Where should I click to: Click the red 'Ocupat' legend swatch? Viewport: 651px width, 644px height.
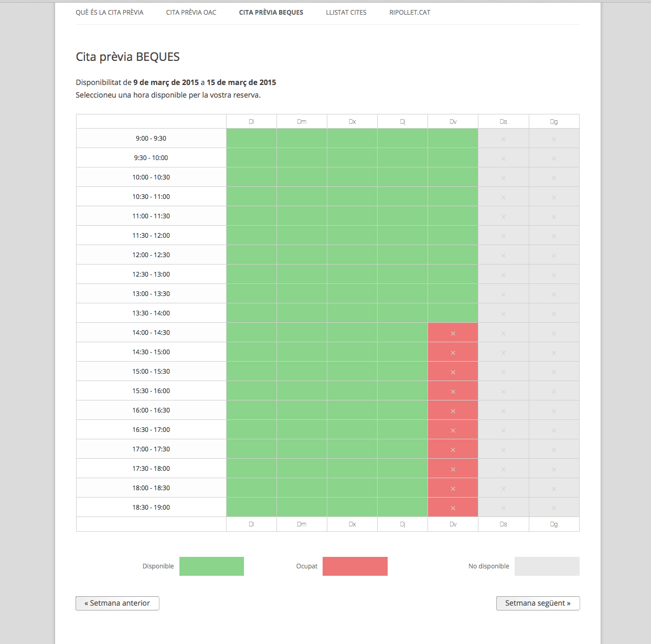pos(355,566)
